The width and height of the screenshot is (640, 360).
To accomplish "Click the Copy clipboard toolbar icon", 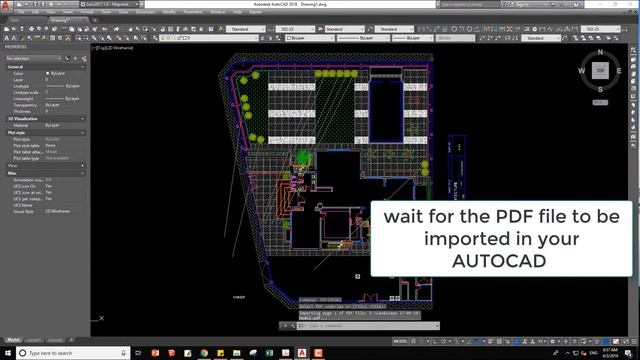I will click(x=71, y=29).
